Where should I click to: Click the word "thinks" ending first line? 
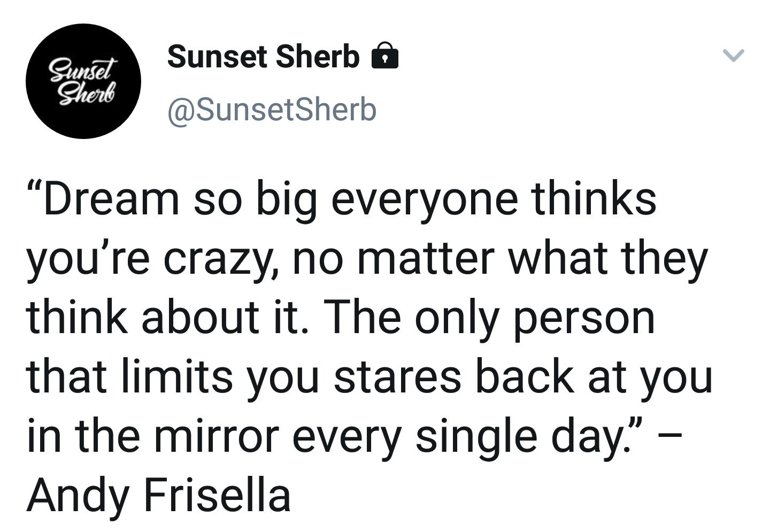click(x=594, y=198)
